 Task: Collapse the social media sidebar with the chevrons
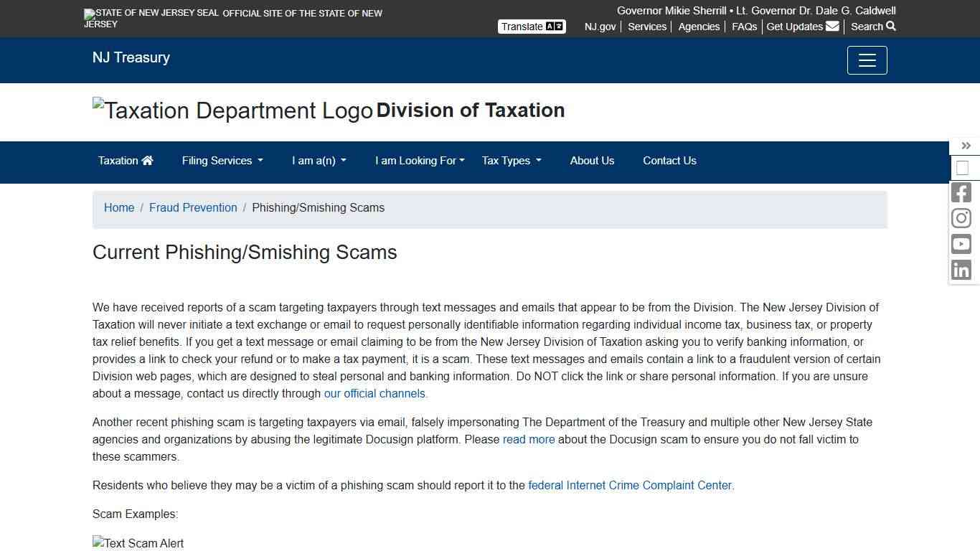click(x=966, y=145)
